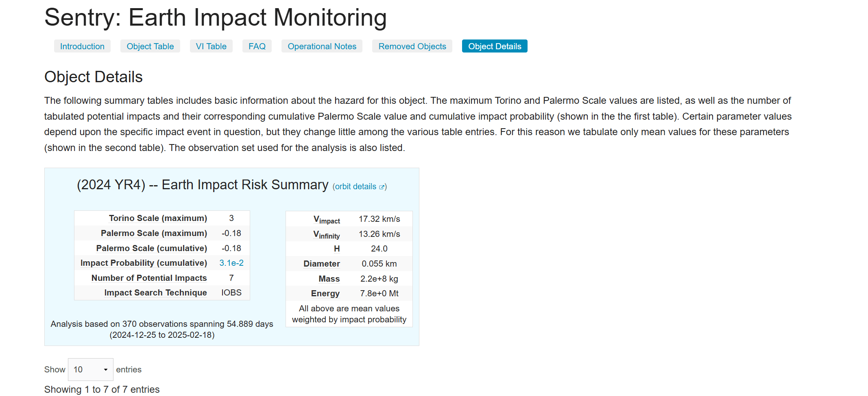Image resolution: width=868 pixels, height=396 pixels.
Task: Click the Palermo Scale (cumulative) label
Action: coord(151,248)
